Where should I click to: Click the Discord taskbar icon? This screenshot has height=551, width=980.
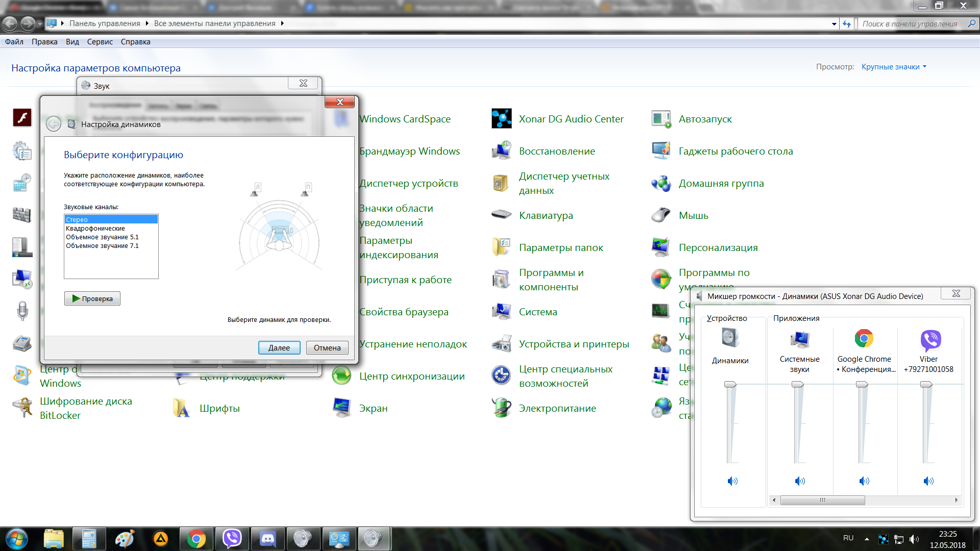click(x=268, y=539)
